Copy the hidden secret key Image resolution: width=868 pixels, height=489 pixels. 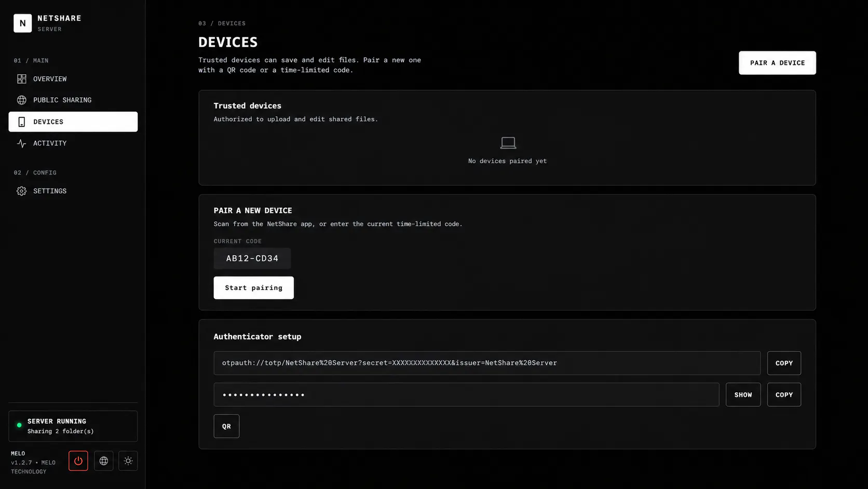pyautogui.click(x=784, y=395)
